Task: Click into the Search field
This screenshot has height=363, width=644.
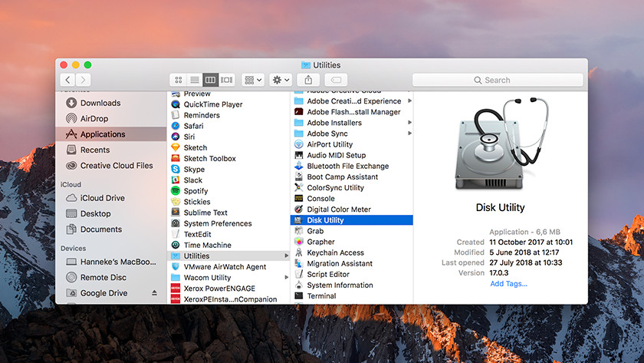Action: [498, 80]
